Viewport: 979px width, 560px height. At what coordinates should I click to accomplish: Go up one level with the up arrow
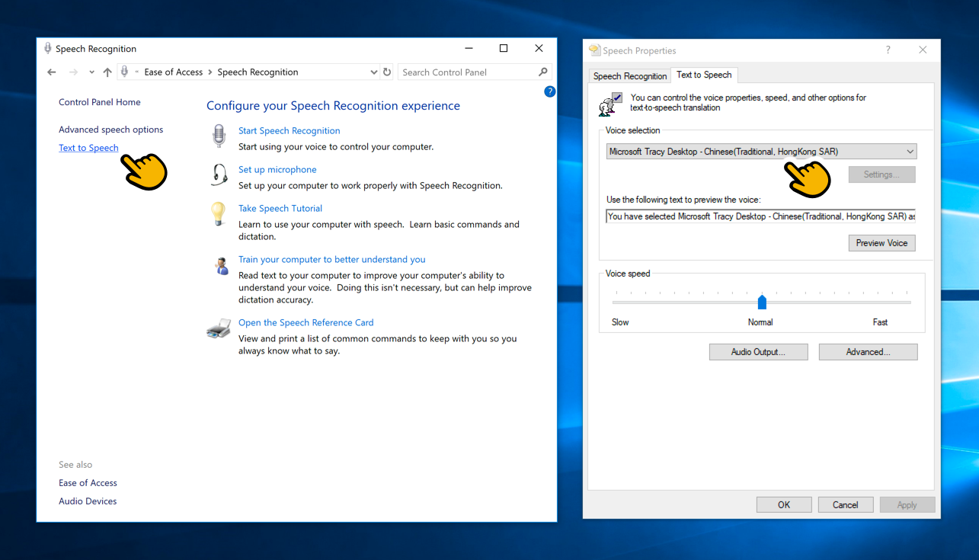(107, 72)
